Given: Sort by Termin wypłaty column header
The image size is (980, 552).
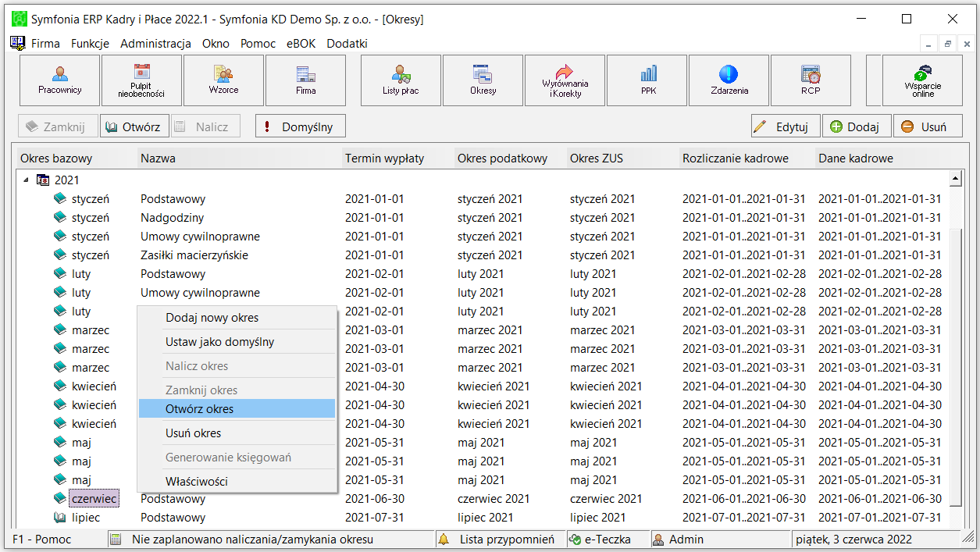Looking at the screenshot, I should pyautogui.click(x=398, y=158).
